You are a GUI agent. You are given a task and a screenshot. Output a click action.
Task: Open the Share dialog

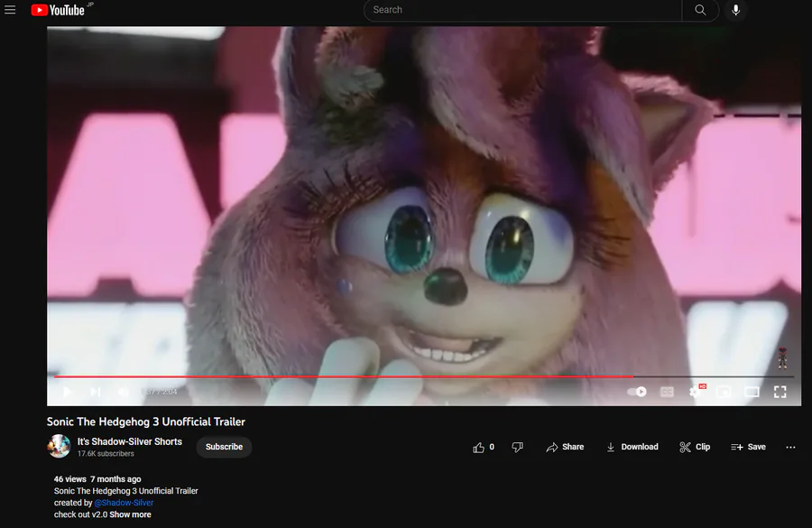pyautogui.click(x=565, y=447)
